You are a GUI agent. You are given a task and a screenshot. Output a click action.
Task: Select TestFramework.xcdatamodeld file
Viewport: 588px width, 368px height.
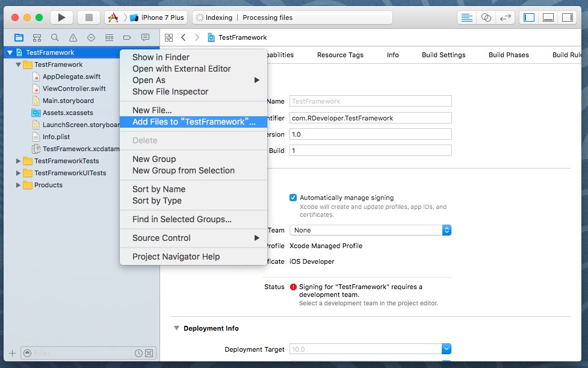pos(81,149)
